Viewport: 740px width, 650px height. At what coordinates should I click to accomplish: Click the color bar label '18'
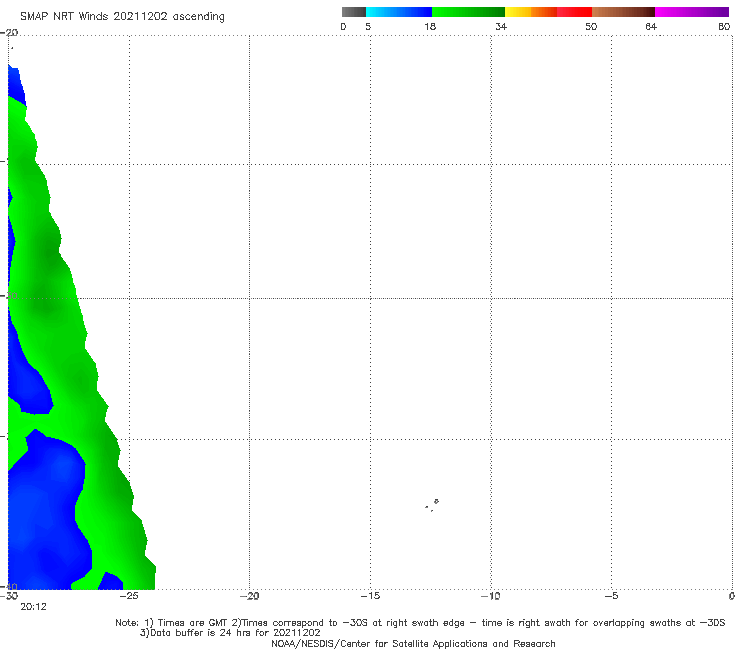[430, 26]
